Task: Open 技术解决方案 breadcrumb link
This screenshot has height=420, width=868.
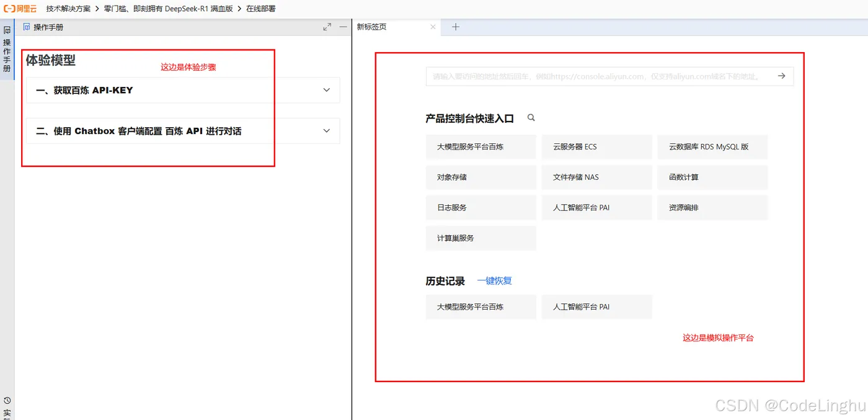Action: (x=68, y=9)
